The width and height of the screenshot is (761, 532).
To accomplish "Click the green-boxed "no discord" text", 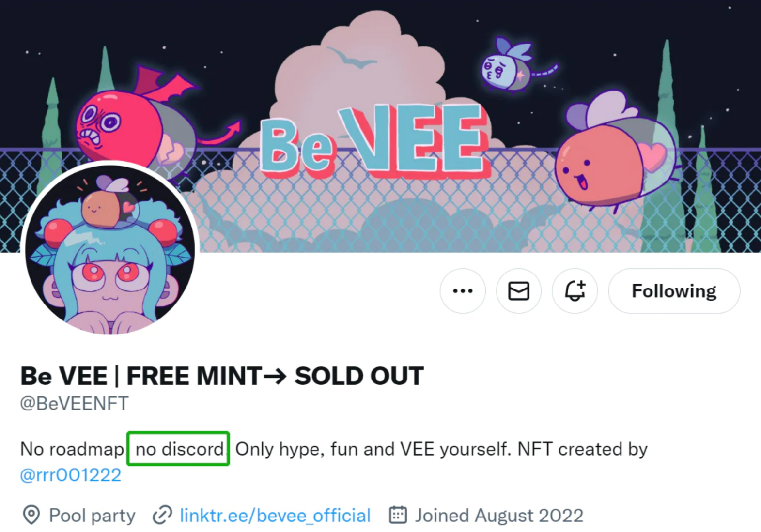I will pyautogui.click(x=178, y=449).
